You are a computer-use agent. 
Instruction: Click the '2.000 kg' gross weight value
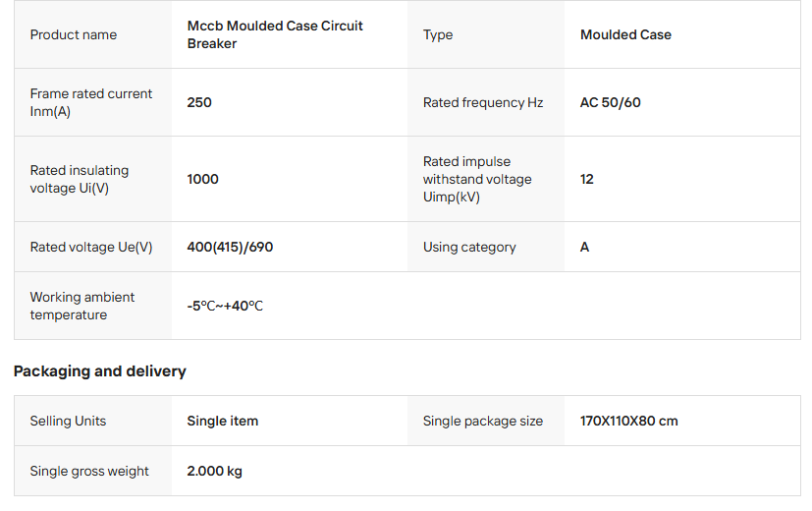pyautogui.click(x=214, y=471)
